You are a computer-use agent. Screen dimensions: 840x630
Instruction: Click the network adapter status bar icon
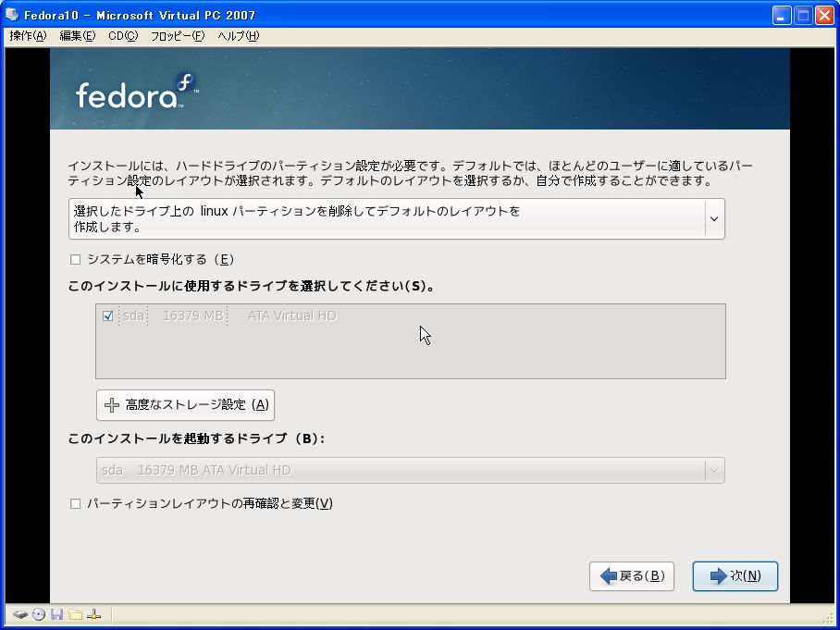(x=93, y=614)
